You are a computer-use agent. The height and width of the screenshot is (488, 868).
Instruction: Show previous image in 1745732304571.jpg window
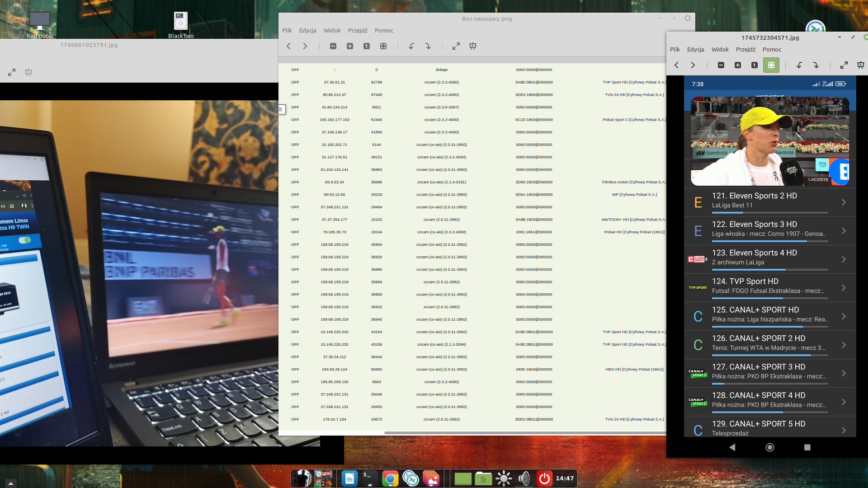pyautogui.click(x=677, y=65)
